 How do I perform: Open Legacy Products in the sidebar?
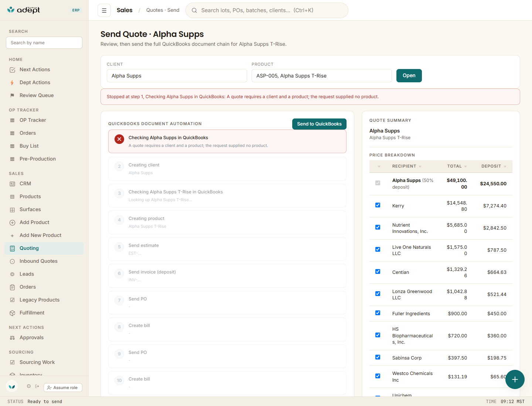[44, 300]
